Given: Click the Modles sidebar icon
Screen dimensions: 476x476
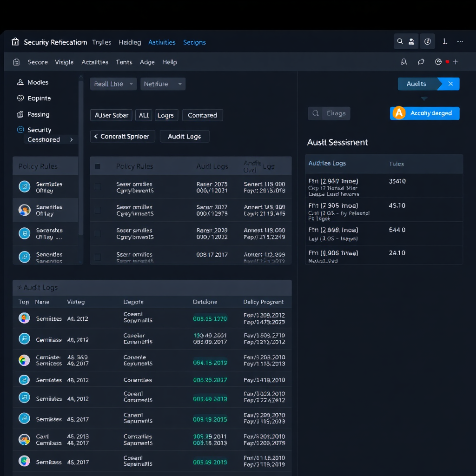Looking at the screenshot, I should coord(20,82).
